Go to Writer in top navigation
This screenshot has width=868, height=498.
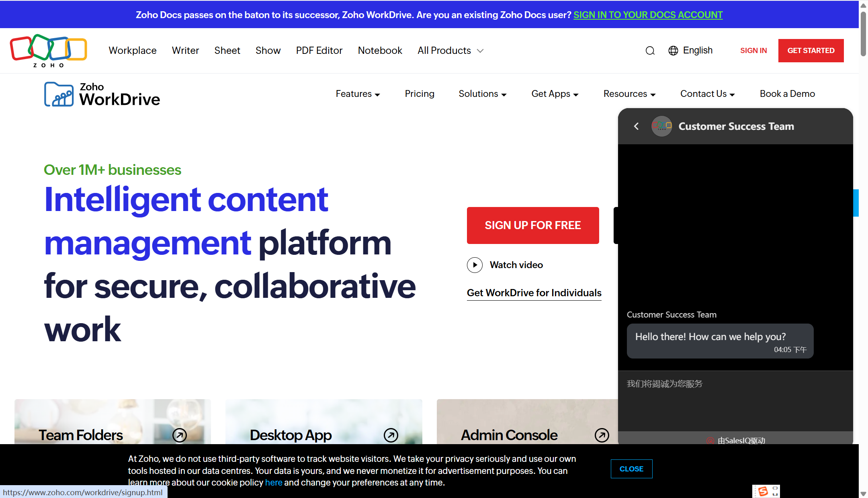coord(185,51)
